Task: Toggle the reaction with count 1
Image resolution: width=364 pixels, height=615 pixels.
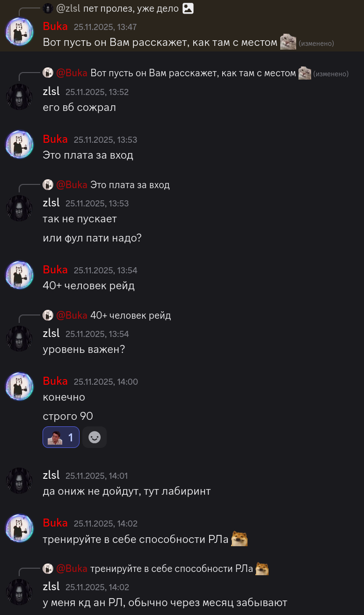Action: pyautogui.click(x=61, y=437)
